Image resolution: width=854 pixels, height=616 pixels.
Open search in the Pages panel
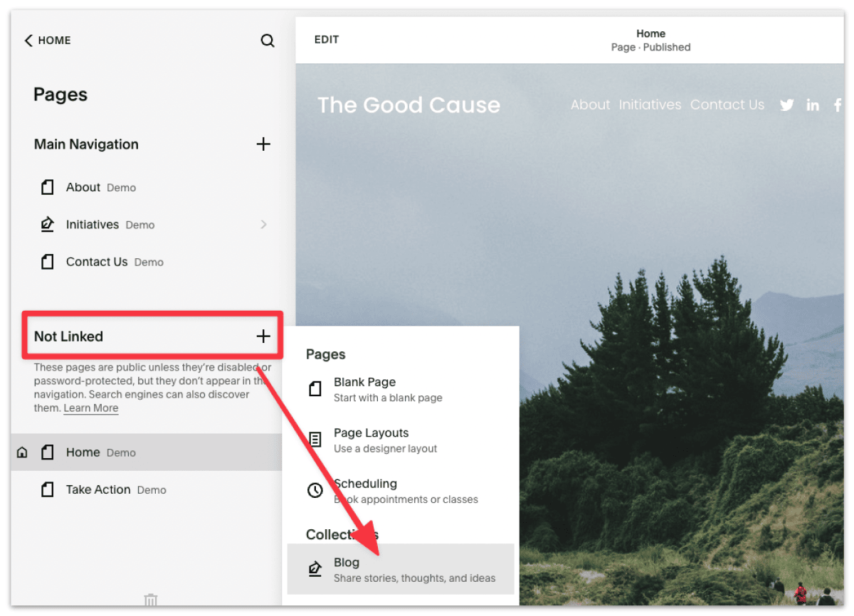[268, 41]
